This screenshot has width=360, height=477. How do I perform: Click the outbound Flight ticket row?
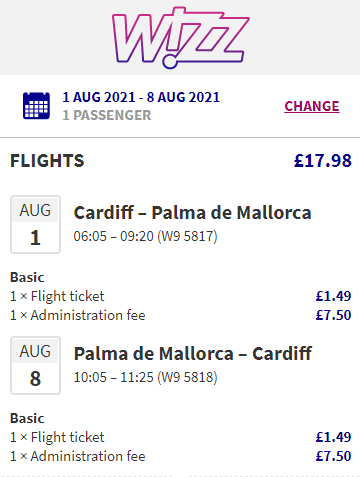pos(181,296)
